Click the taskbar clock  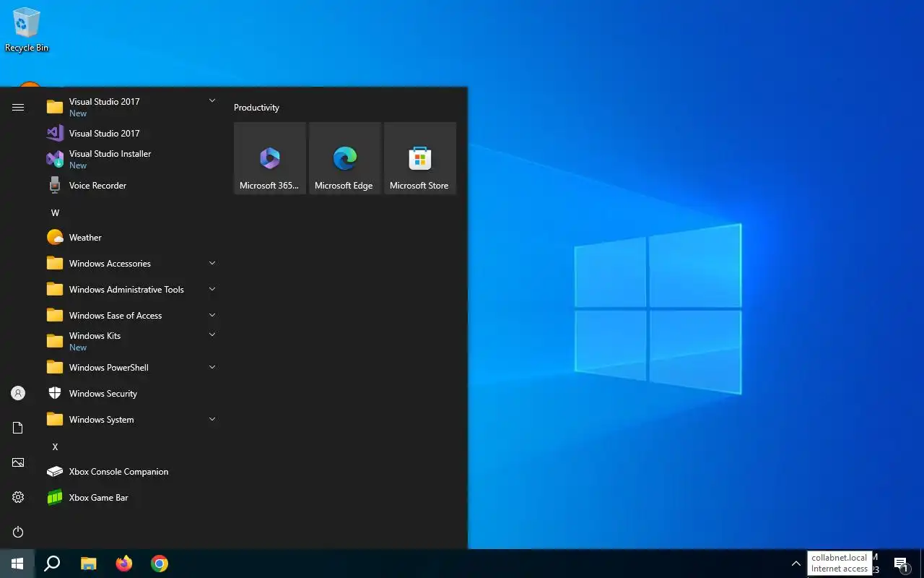click(876, 564)
